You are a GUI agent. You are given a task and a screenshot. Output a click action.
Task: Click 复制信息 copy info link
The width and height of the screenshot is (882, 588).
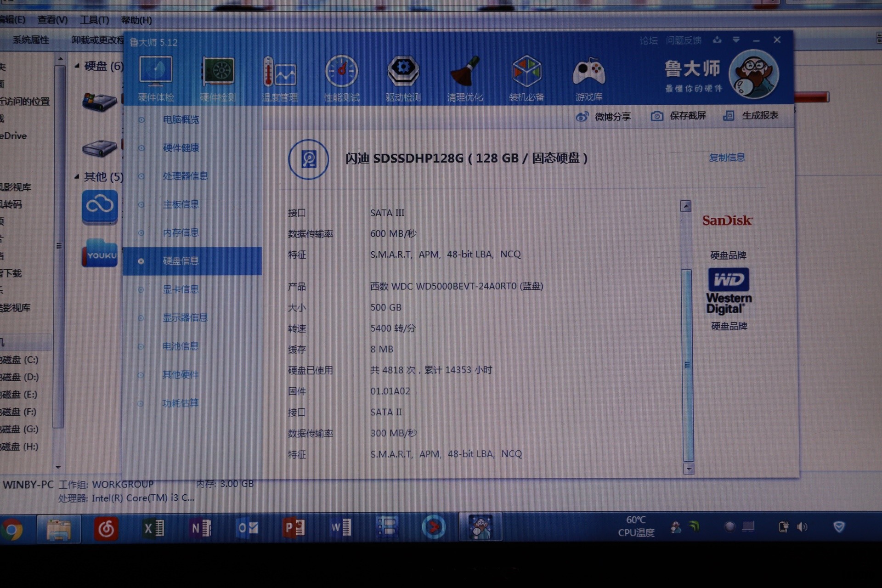pyautogui.click(x=726, y=158)
